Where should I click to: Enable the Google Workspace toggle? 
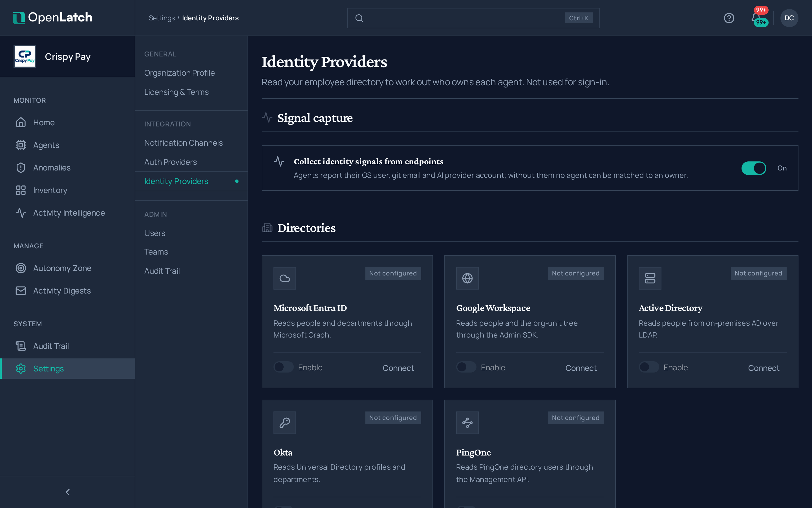coord(466,367)
